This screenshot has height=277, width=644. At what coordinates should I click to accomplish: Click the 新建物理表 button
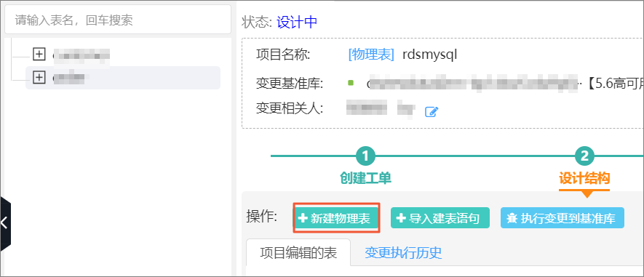pyautogui.click(x=336, y=218)
